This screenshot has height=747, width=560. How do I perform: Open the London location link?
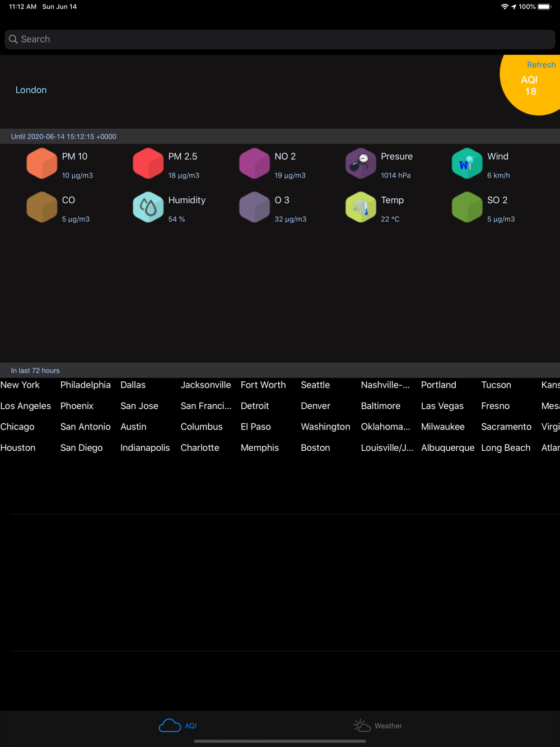click(x=31, y=90)
